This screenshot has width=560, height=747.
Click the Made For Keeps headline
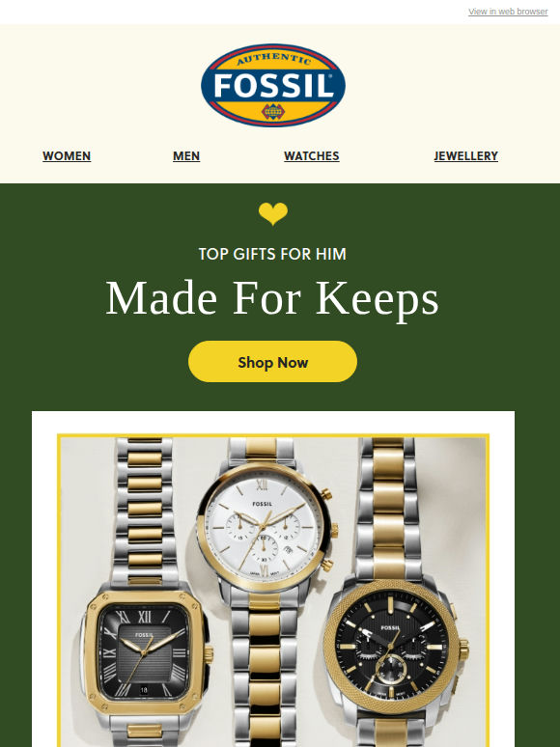pyautogui.click(x=272, y=299)
